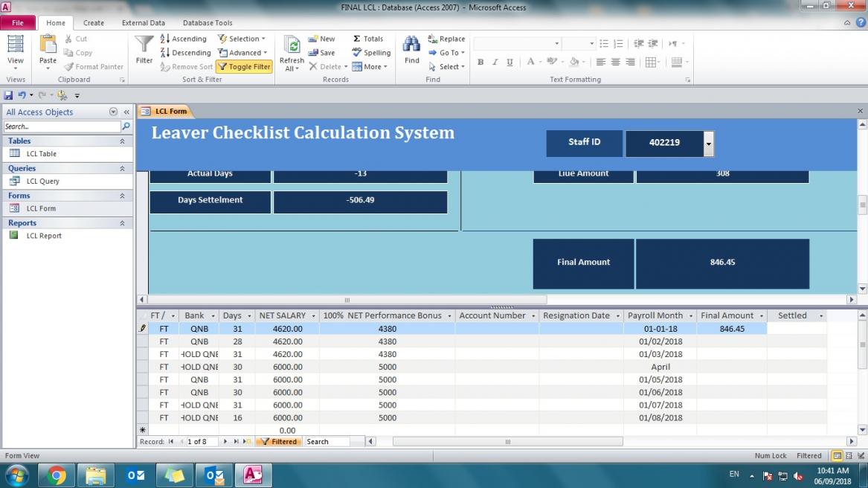
Task: Switch to the Create ribbon tab
Action: 94,23
